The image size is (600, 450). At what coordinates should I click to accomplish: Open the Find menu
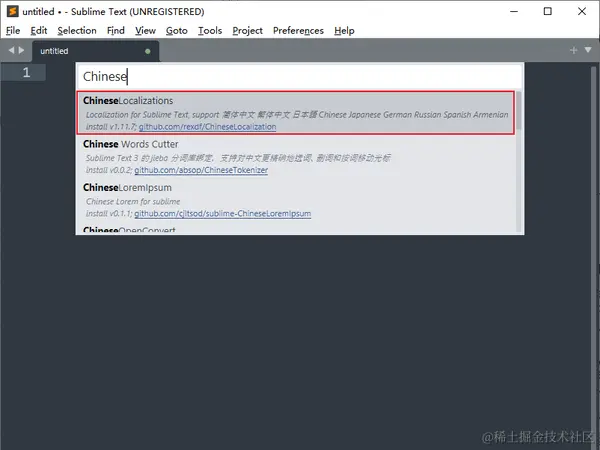[116, 31]
